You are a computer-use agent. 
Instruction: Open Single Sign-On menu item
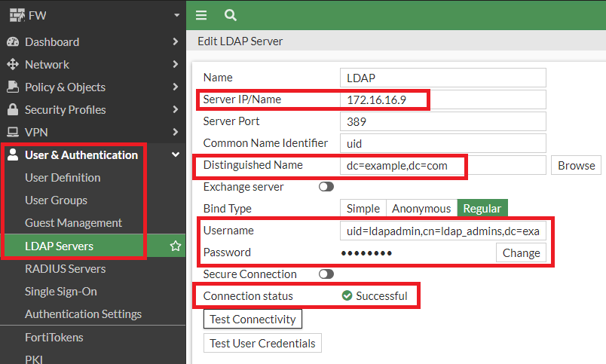[x=61, y=292]
